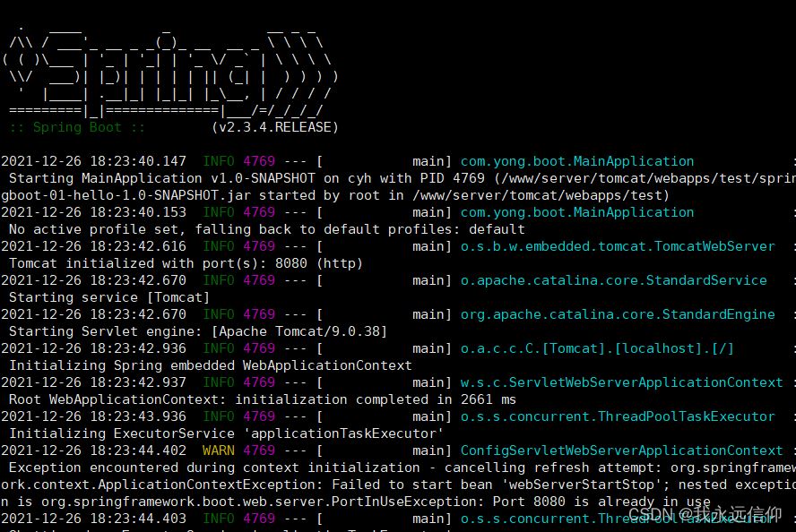
Task: Click the com.yong.boot.MainApplication logger at 18:23:40.153
Action: [x=577, y=212]
